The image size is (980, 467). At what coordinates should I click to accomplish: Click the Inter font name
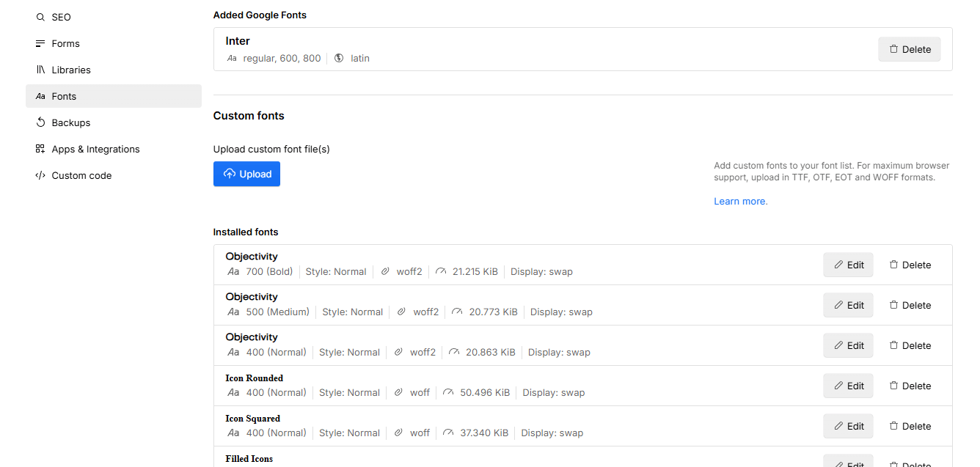point(238,41)
